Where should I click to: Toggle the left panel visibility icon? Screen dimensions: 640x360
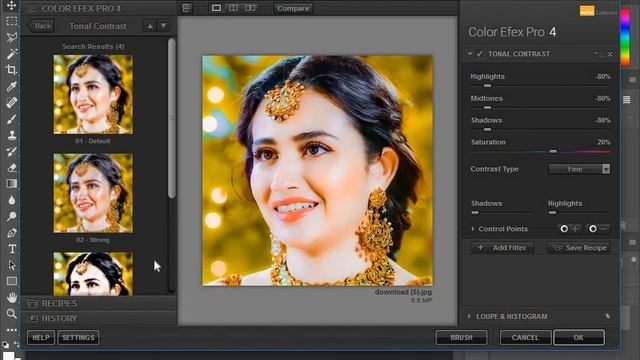(187, 8)
